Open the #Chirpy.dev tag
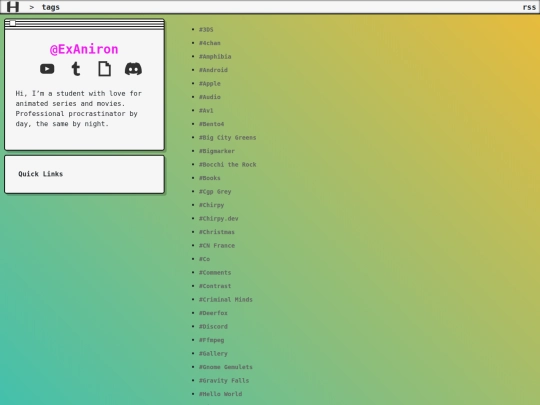Viewport: 540px width, 405px height. 219,218
